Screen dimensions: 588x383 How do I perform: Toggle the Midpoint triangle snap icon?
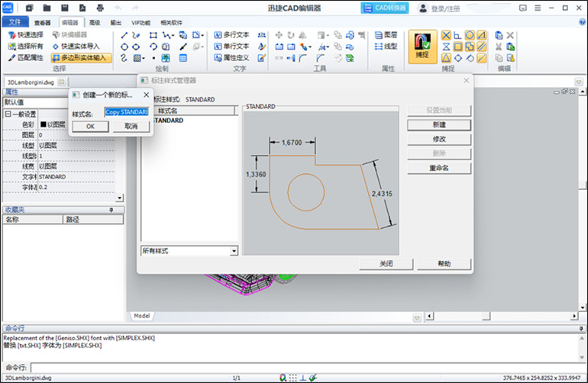[446, 58]
